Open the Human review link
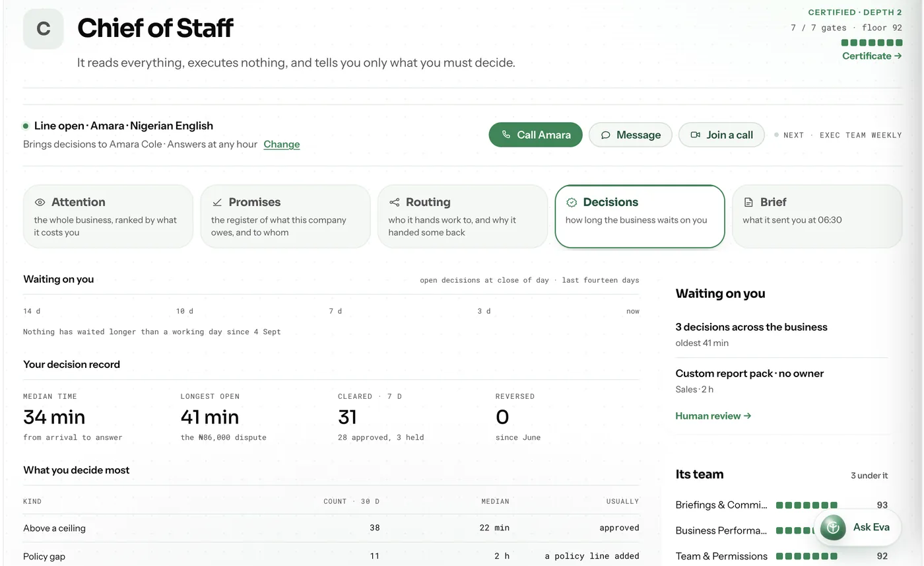This screenshot has height=566, width=924. (713, 416)
